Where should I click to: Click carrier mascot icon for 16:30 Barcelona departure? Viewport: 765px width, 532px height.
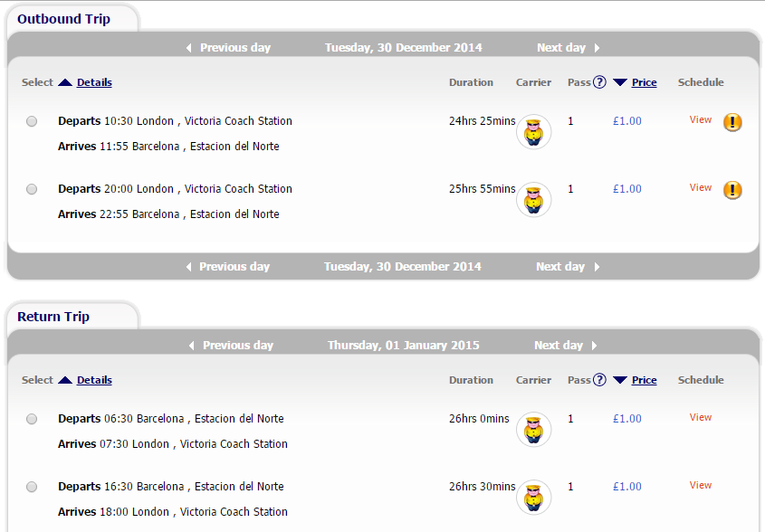(534, 498)
